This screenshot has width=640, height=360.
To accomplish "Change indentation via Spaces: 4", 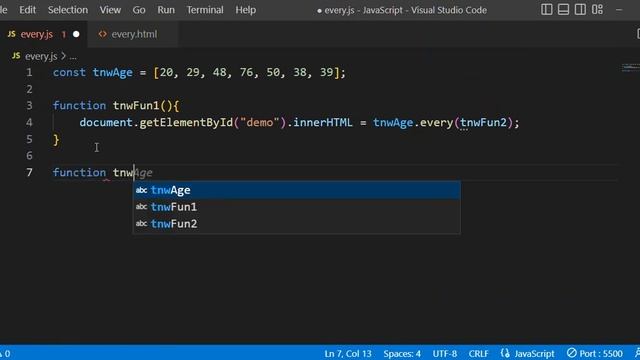I will [x=402, y=353].
